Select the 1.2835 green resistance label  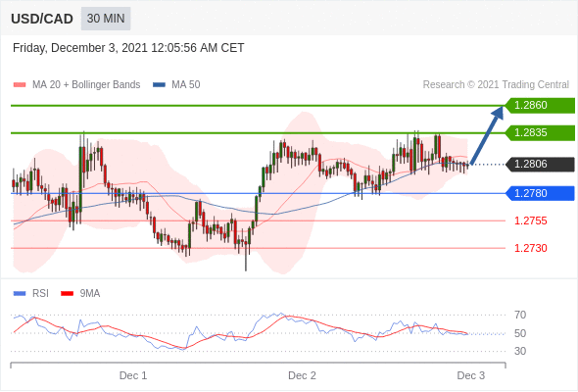[x=540, y=132]
